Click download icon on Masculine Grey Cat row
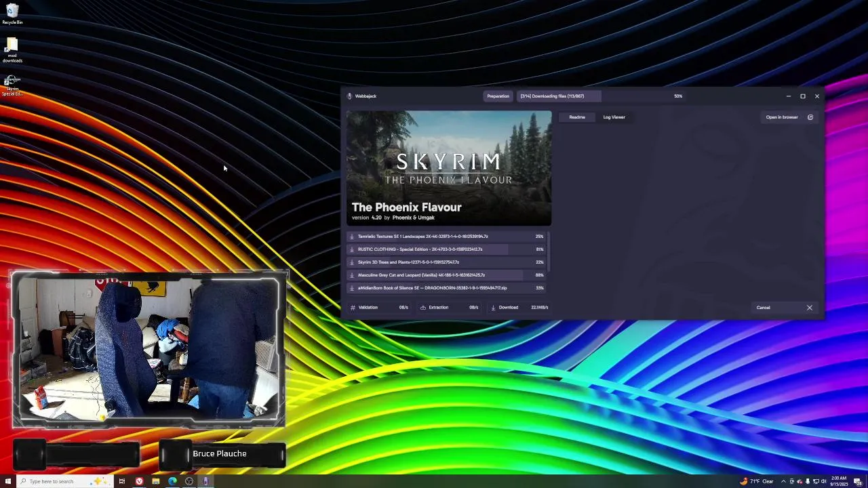The height and width of the screenshot is (488, 868). point(351,275)
